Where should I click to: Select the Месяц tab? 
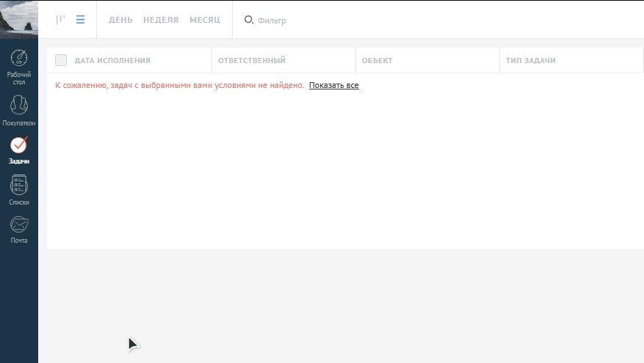205,20
